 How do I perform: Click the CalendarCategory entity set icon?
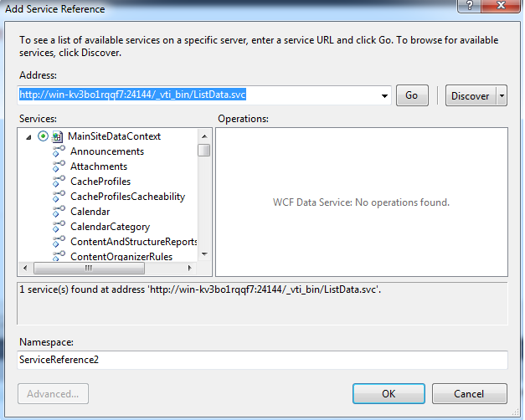[59, 227]
